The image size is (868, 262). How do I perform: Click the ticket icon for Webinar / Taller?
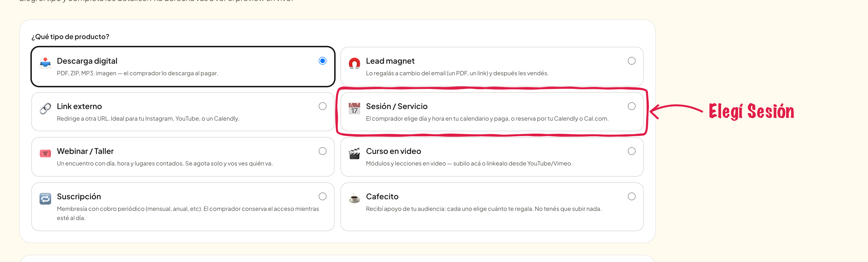click(x=45, y=153)
